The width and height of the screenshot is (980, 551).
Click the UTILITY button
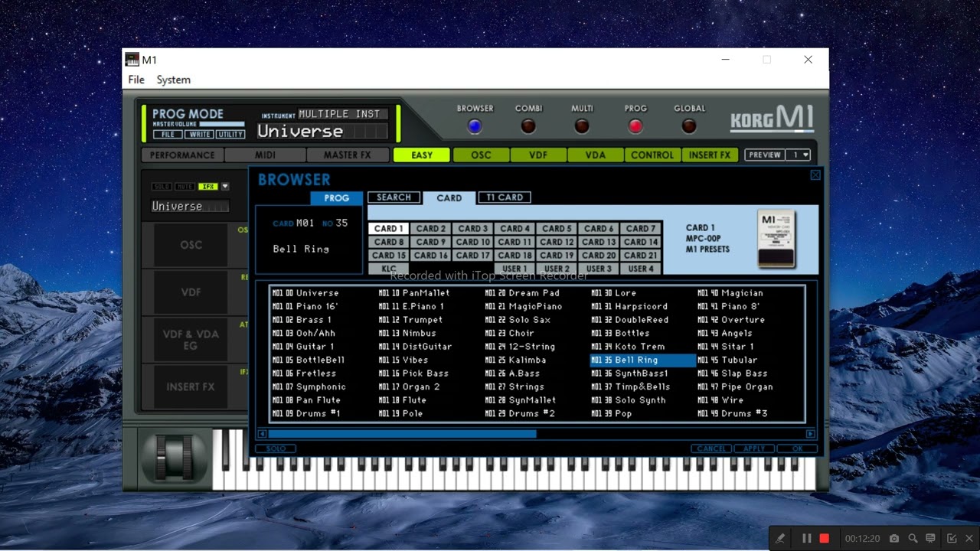coord(230,134)
